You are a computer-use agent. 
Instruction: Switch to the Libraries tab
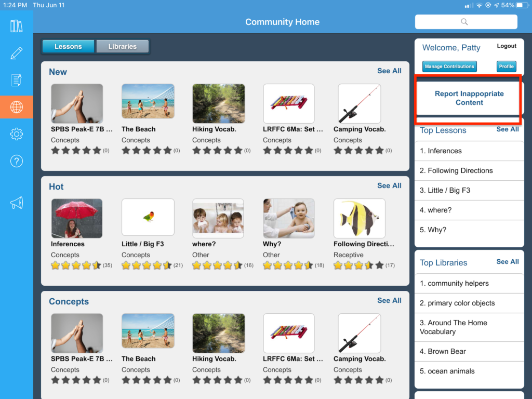point(122,46)
